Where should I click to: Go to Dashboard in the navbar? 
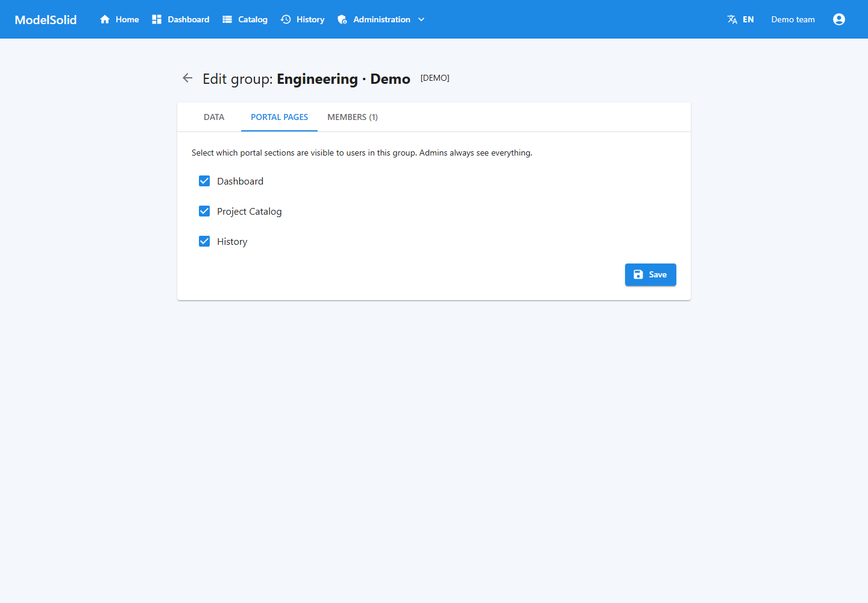(x=189, y=19)
